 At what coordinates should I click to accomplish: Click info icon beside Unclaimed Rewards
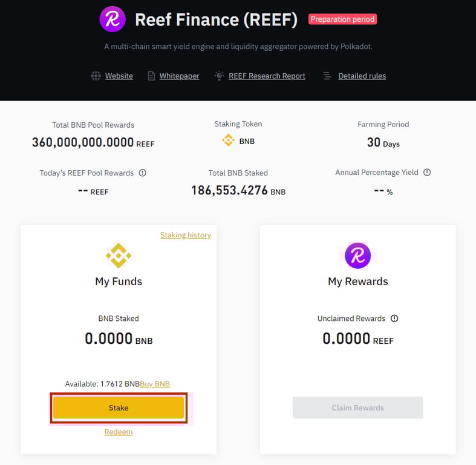(x=394, y=318)
